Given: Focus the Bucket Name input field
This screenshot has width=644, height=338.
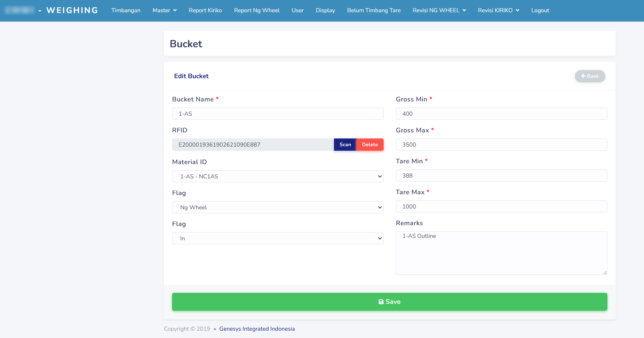Looking at the screenshot, I should coord(278,114).
